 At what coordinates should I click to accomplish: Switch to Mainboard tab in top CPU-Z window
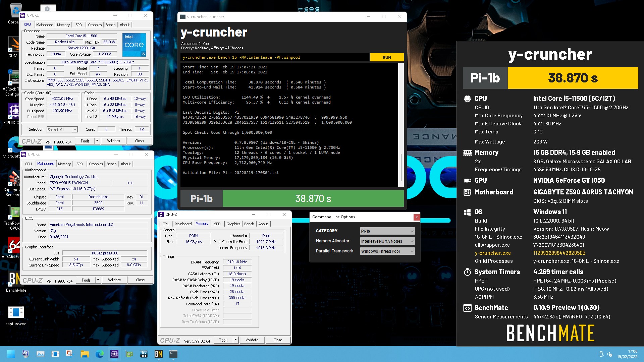pos(45,25)
